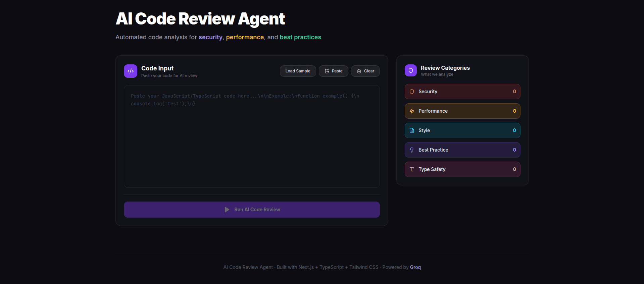Open the Groq link in footer

[415, 267]
